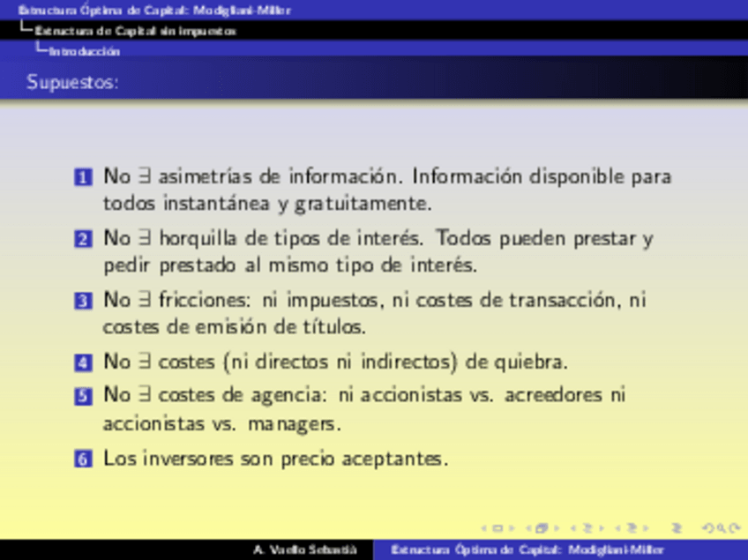Click the numbered bullet 5 icon
Screen dimensions: 748x560
83,396
